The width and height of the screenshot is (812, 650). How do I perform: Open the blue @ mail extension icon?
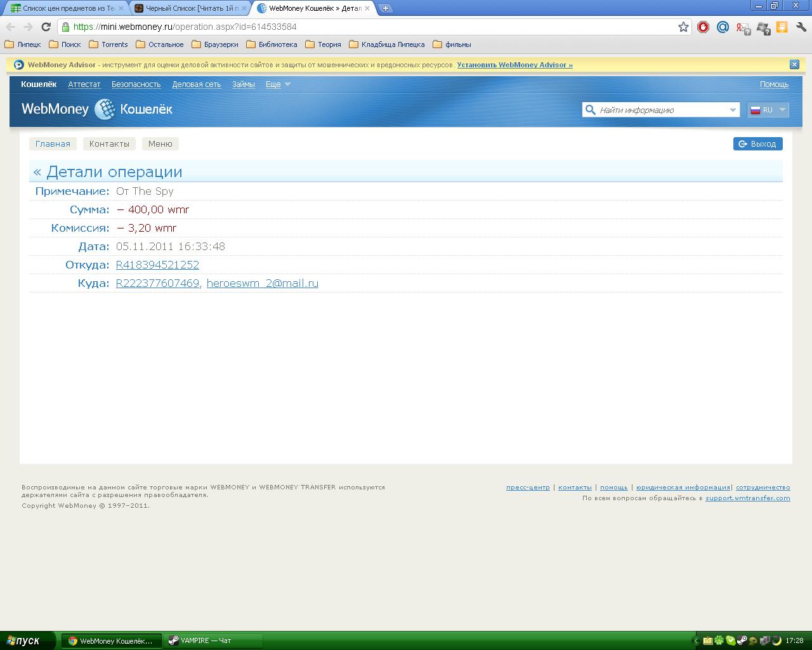click(x=723, y=27)
